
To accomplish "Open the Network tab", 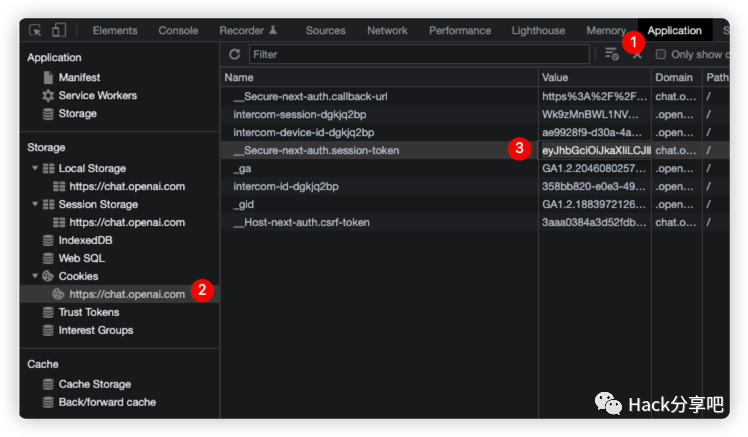I will [387, 31].
